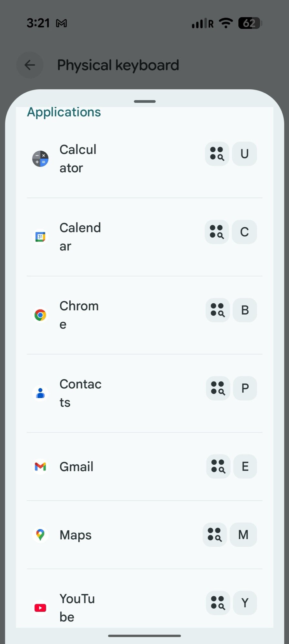Tap the Google Maps app icon
289x644 pixels.
[x=40, y=535]
